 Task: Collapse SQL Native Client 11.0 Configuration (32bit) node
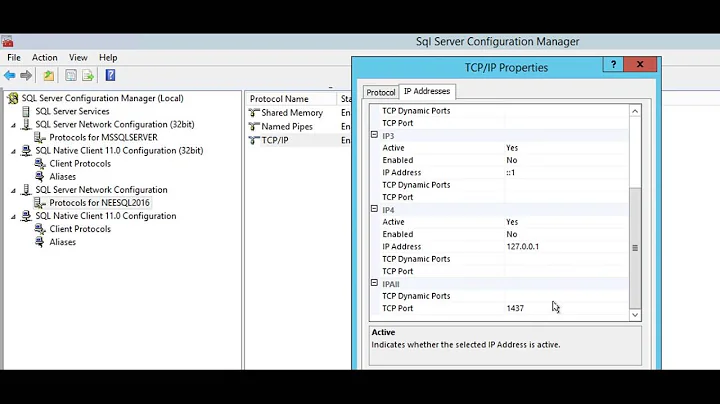click(13, 152)
